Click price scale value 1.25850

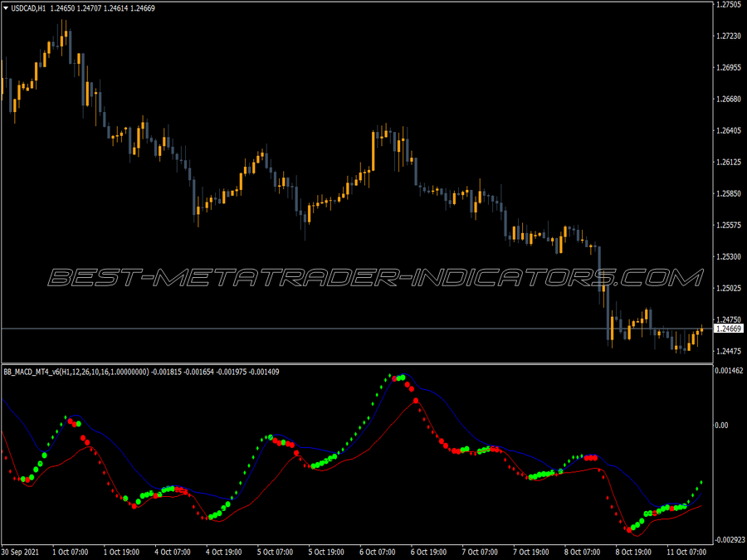[x=729, y=193]
